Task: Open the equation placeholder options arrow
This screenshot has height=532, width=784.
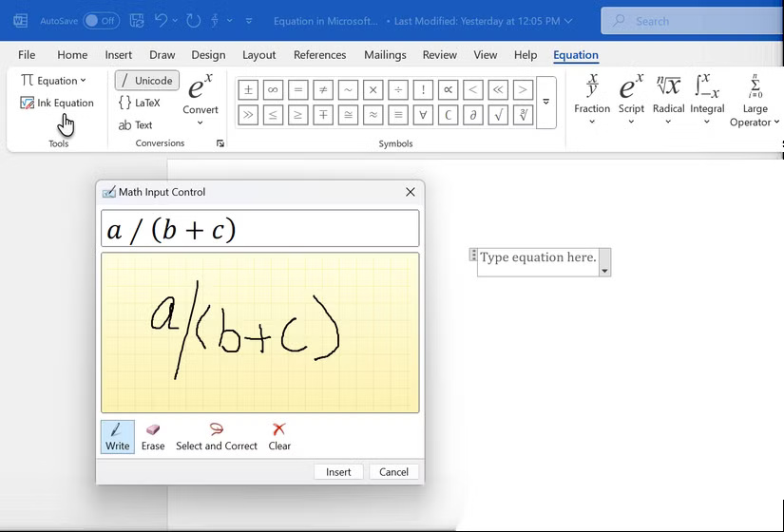Action: coord(604,271)
